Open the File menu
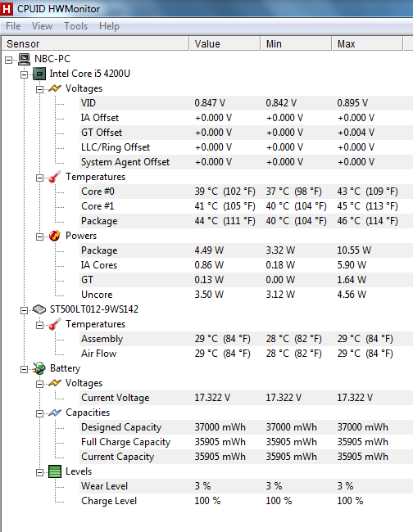Screen dimensions: 413x532 (13, 26)
